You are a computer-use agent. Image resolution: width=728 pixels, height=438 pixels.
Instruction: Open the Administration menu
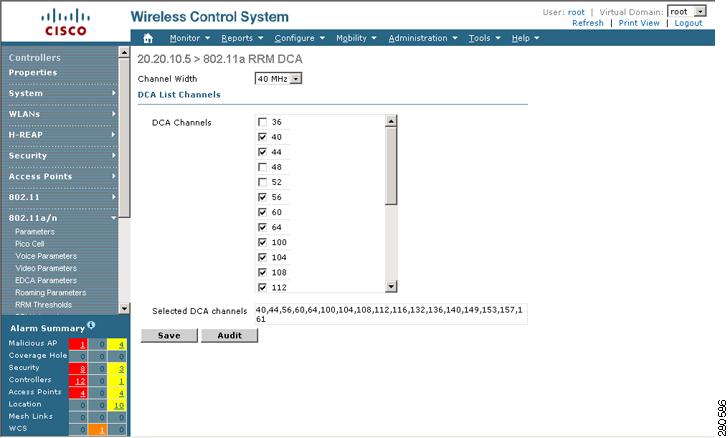[423, 38]
